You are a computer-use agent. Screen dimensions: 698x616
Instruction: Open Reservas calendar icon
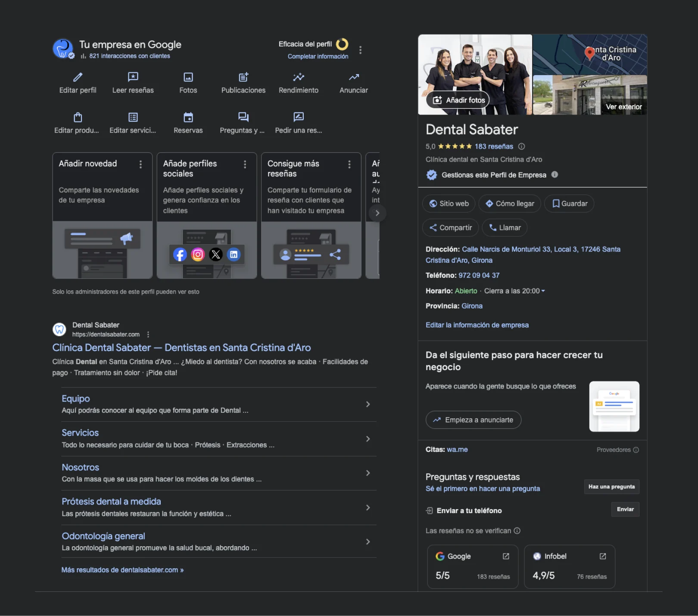(x=188, y=117)
